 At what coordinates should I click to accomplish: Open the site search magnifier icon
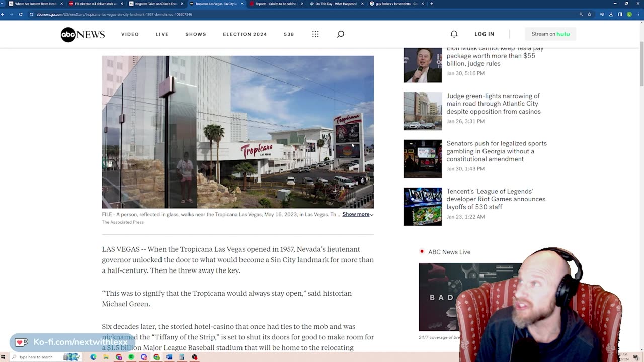click(x=341, y=34)
